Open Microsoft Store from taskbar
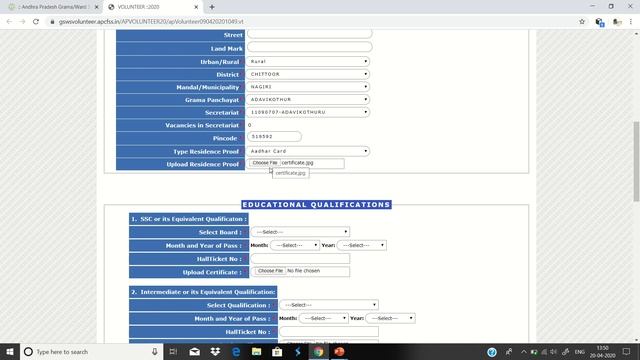The height and width of the screenshot is (360, 640). tap(277, 351)
